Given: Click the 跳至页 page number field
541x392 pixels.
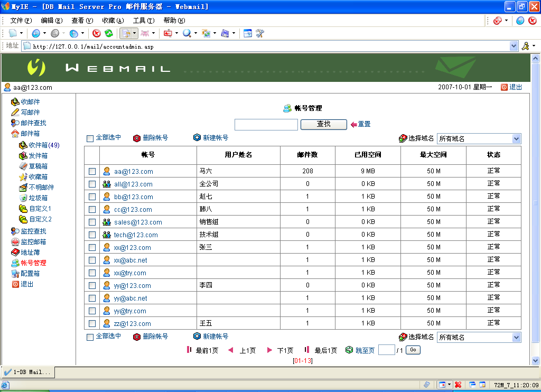Looking at the screenshot, I should tap(386, 350).
